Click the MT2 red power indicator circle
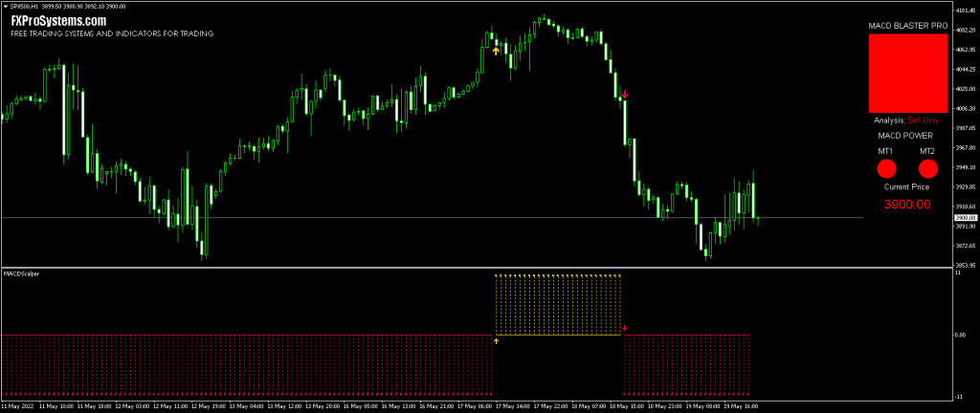 927,168
